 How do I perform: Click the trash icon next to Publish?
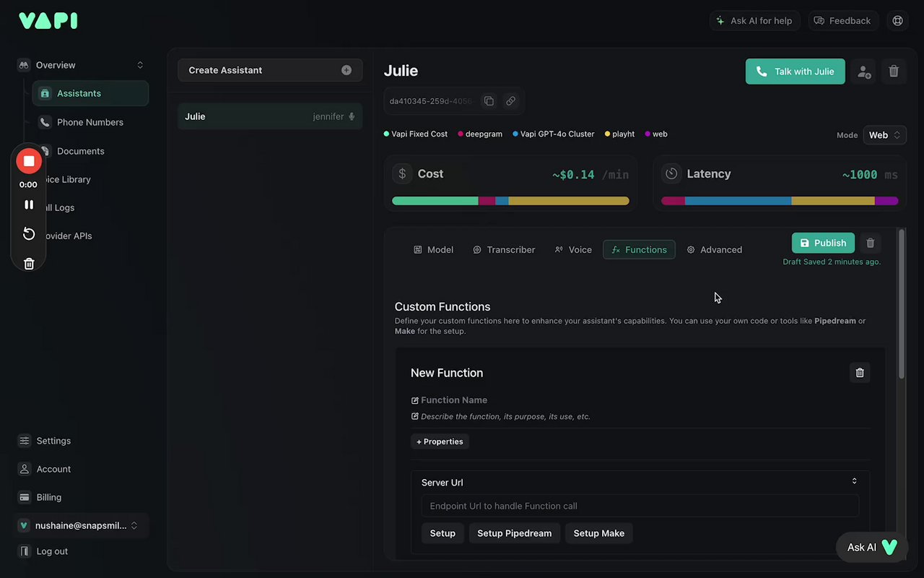871,243
